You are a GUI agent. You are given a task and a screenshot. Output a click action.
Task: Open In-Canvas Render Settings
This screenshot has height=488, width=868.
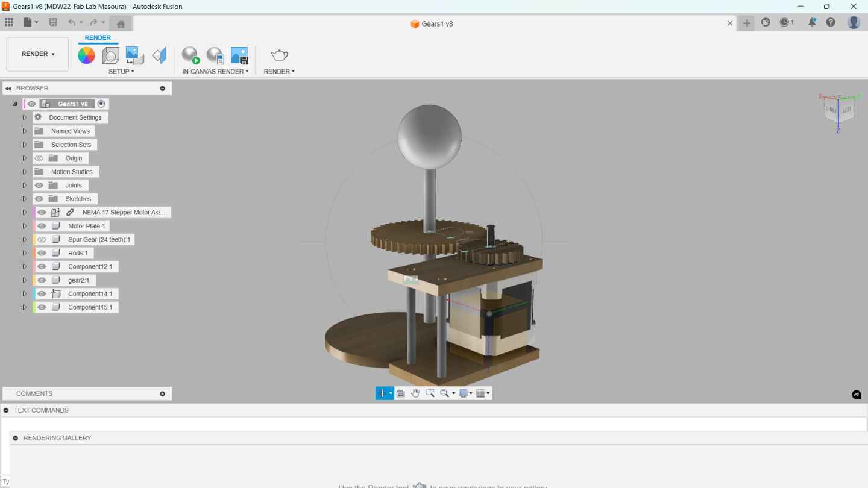tap(215, 55)
